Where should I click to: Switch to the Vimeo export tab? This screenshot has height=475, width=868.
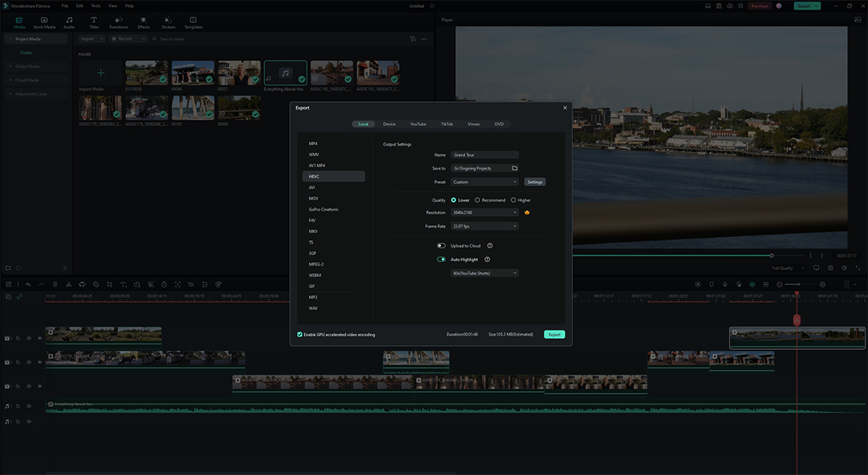coord(474,124)
